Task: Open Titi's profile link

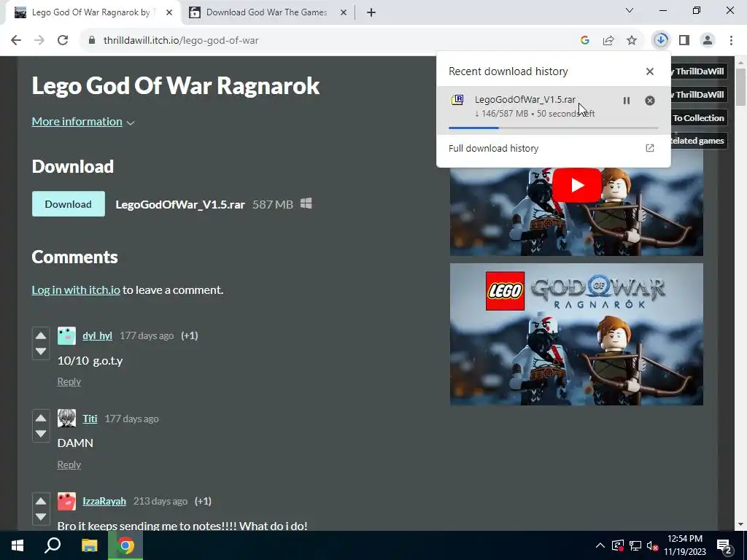Action: (x=90, y=419)
